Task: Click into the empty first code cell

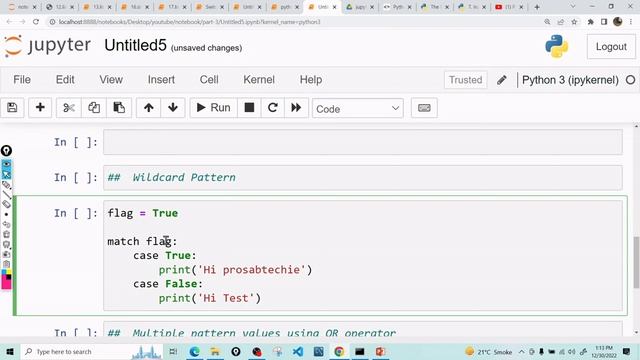Action: click(x=363, y=142)
